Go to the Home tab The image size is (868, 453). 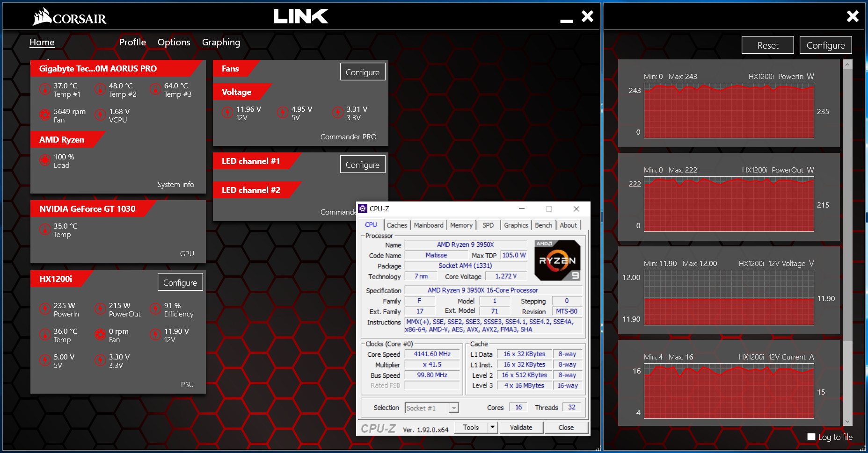point(42,42)
